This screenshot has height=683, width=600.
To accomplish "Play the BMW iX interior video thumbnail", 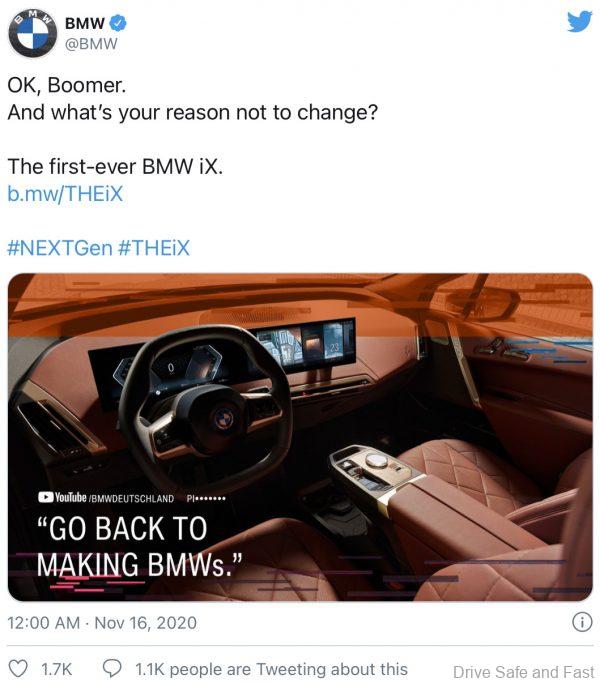I will click(300, 437).
